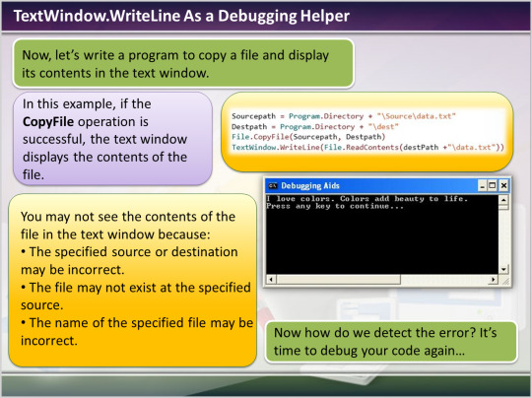This screenshot has width=532, height=398.
Task: Click the Sourcepath assignment code line
Action: (344, 116)
